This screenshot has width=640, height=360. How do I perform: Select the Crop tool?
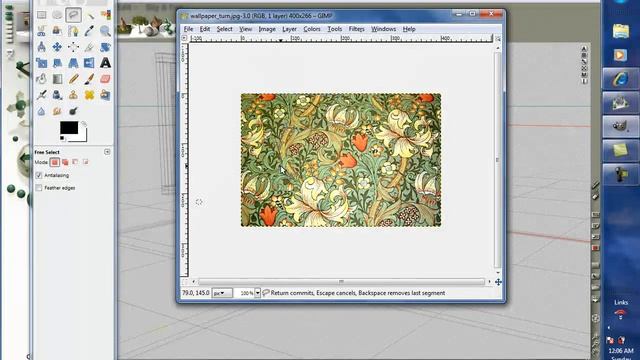[x=89, y=47]
